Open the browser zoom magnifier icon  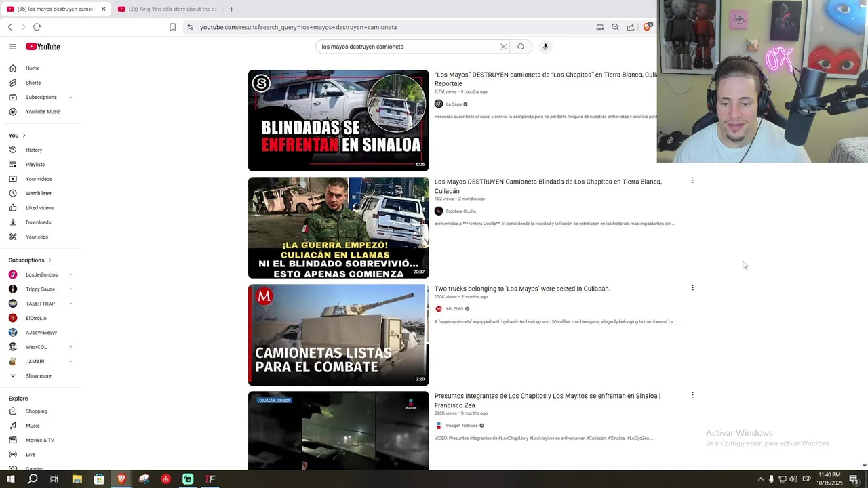(615, 27)
